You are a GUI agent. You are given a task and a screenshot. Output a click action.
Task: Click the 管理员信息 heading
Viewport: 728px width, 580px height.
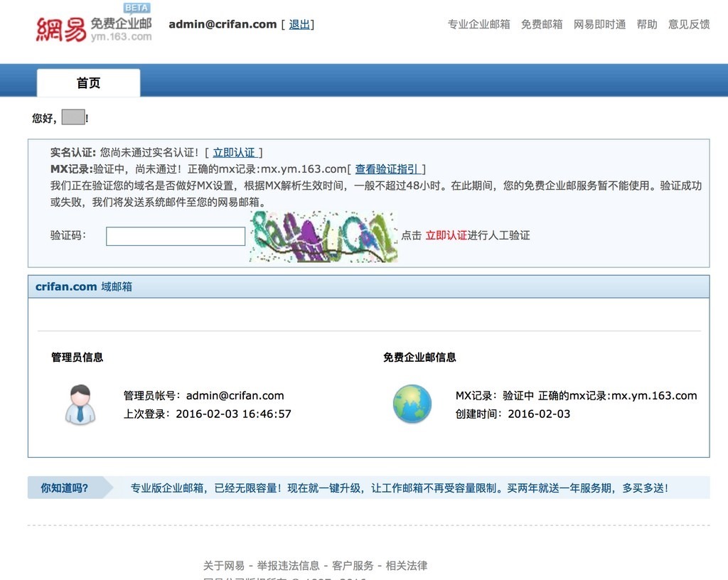(x=77, y=358)
